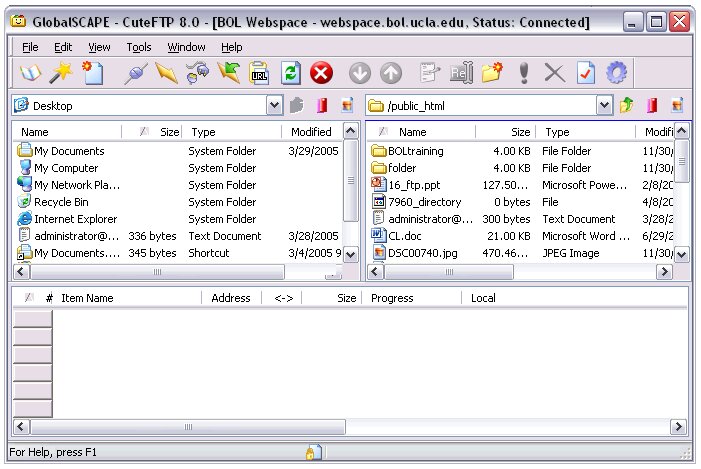701x469 pixels.
Task: Click rightmost icon next to Desktop path
Action: point(347,106)
